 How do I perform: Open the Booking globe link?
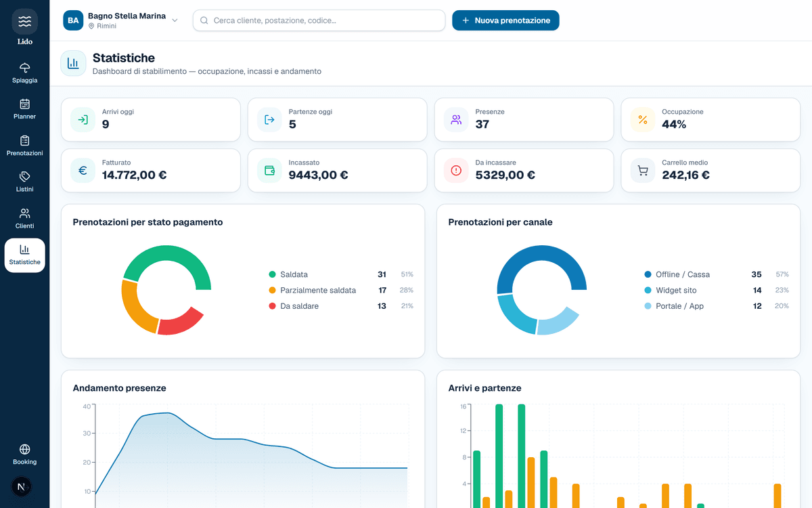tap(24, 454)
